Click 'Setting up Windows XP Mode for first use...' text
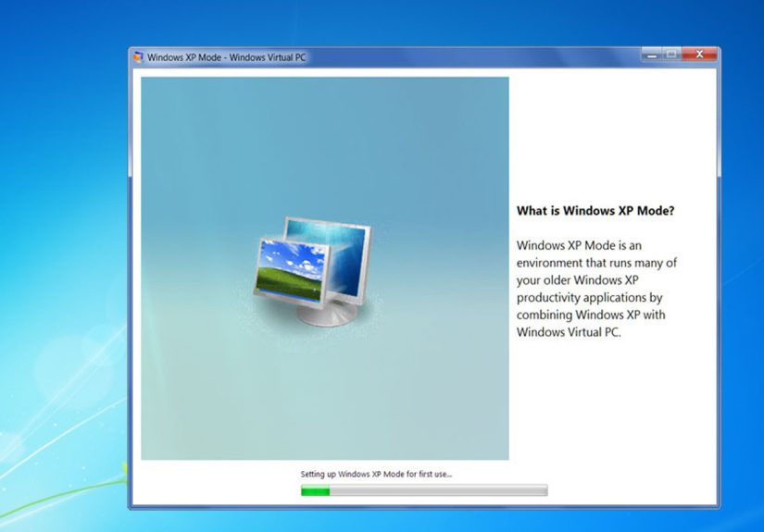The height and width of the screenshot is (532, 764). tap(376, 474)
